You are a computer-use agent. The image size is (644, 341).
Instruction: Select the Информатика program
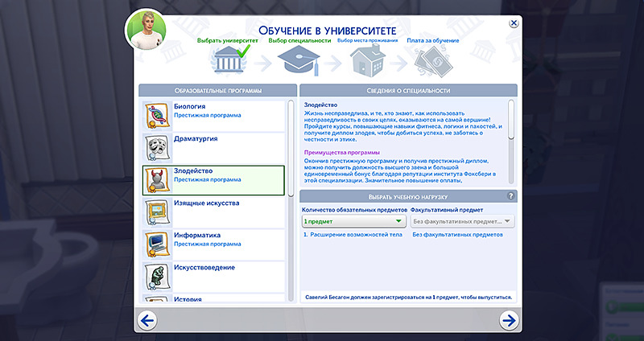pos(213,244)
